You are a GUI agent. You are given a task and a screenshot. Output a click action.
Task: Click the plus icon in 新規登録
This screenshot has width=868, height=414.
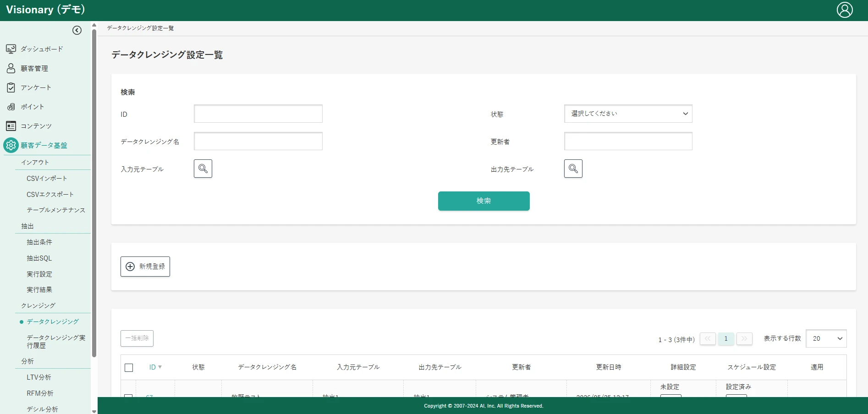pyautogui.click(x=130, y=267)
